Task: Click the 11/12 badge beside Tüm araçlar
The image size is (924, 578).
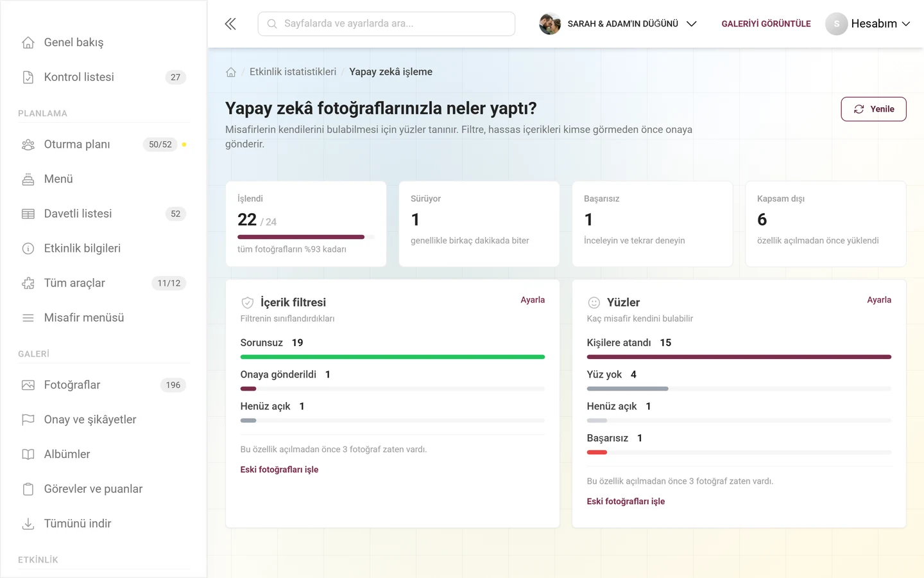Action: pos(169,283)
